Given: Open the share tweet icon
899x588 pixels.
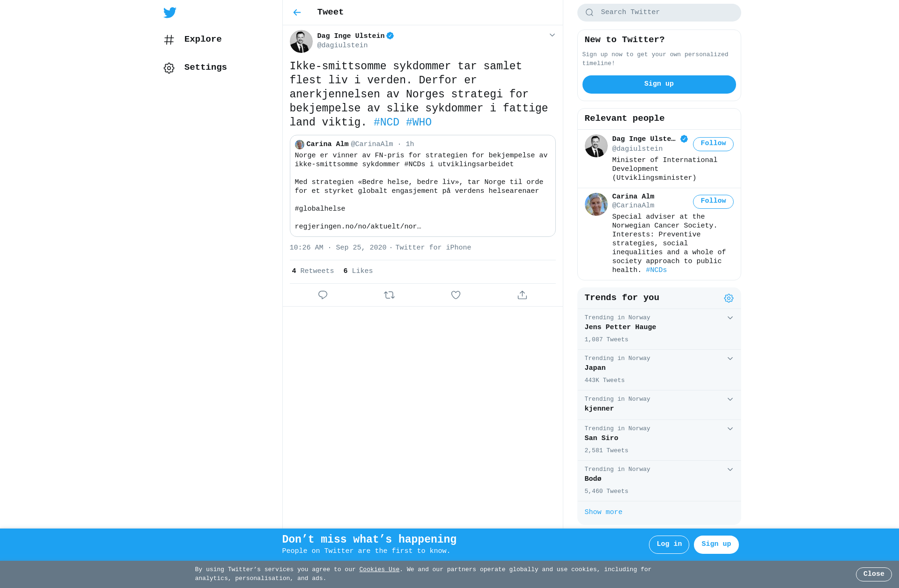Looking at the screenshot, I should [x=522, y=295].
